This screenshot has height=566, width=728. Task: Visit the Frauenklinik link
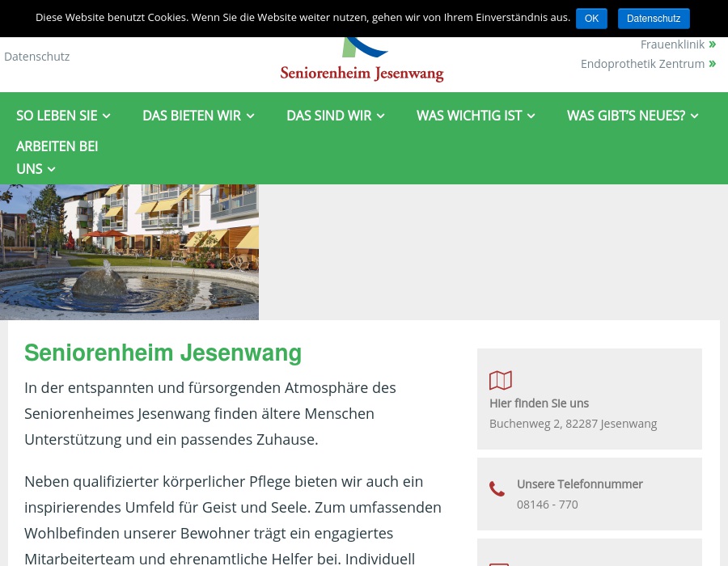coord(672,44)
